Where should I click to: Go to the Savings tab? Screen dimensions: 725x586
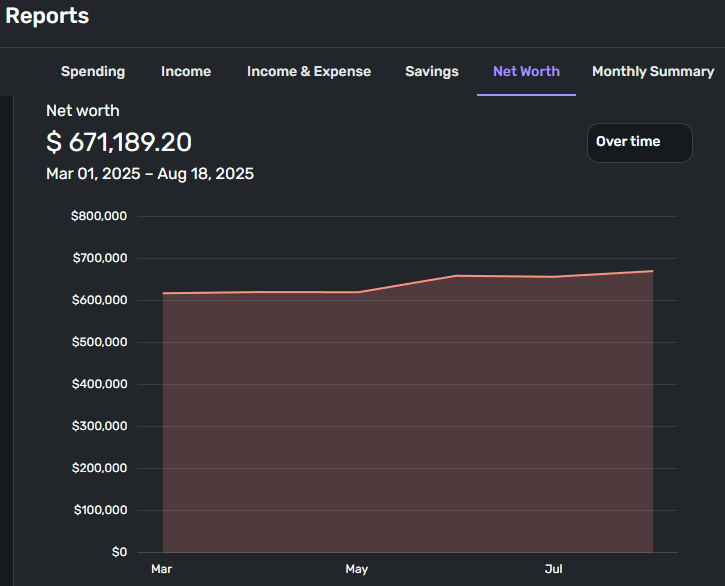coord(432,72)
